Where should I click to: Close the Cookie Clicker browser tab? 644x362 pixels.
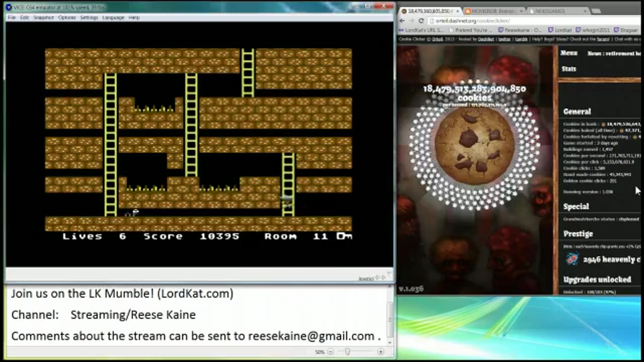[457, 11]
